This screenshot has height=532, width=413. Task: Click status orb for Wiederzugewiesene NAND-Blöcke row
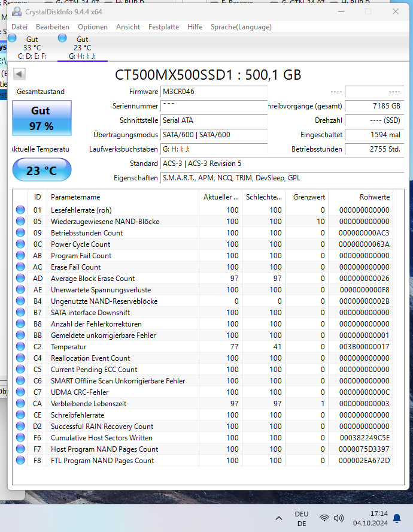[x=20, y=221]
